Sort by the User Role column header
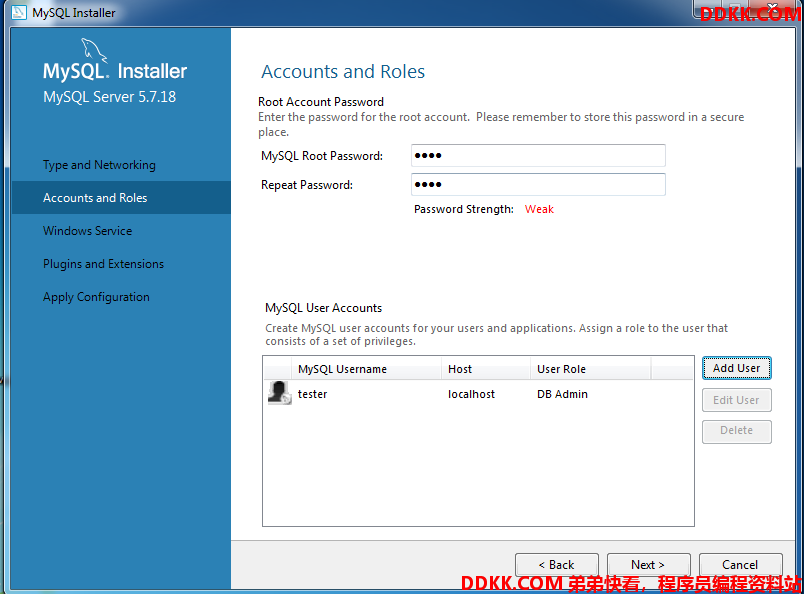Viewport: 804px width, 594px height. tap(590, 369)
